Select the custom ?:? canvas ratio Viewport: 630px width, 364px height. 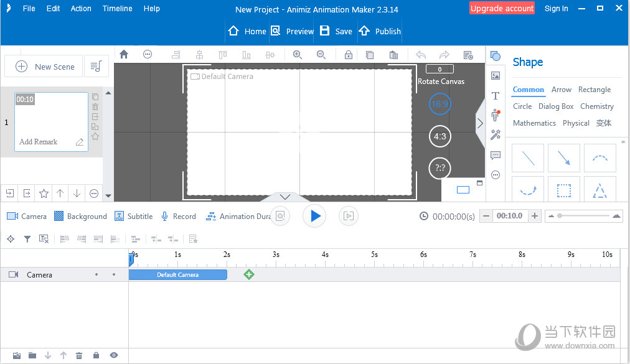[x=440, y=168]
